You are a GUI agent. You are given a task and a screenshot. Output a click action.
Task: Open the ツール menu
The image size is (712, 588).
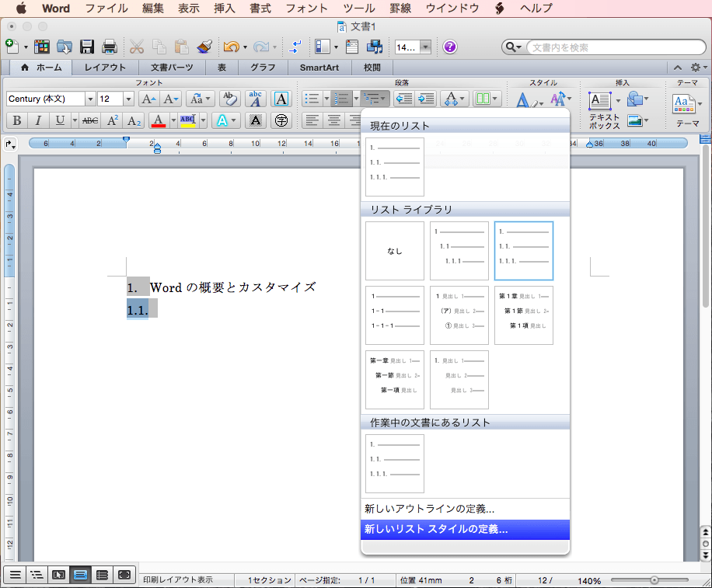pyautogui.click(x=359, y=9)
